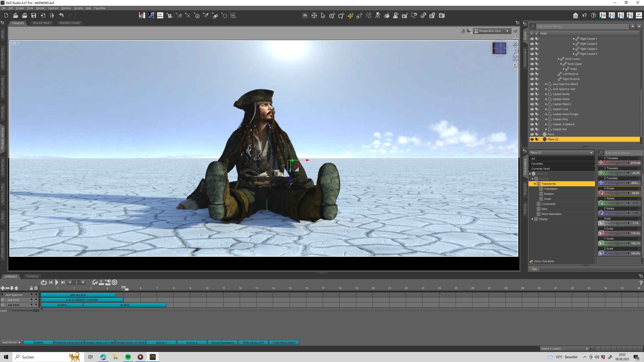Screen dimensions: 644x362
Task: Open the Select a Lesson dropdown
Action: [x=565, y=349]
